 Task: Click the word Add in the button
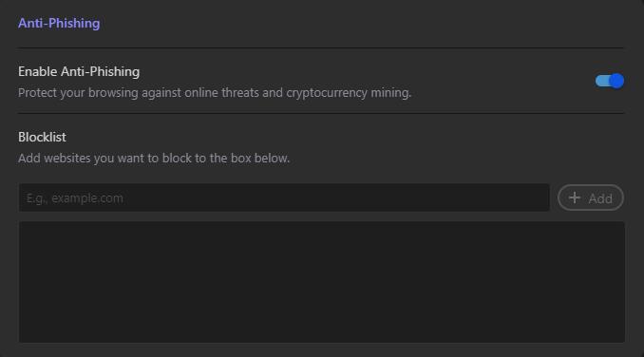(600, 198)
